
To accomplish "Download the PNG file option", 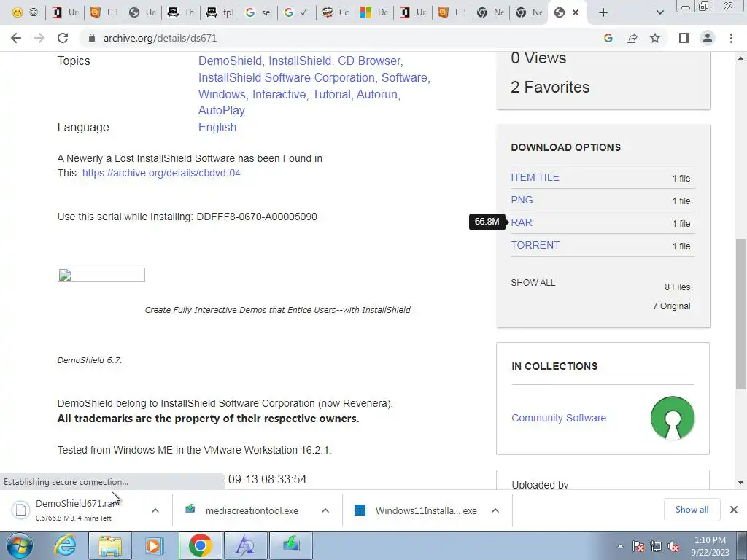I will [522, 200].
